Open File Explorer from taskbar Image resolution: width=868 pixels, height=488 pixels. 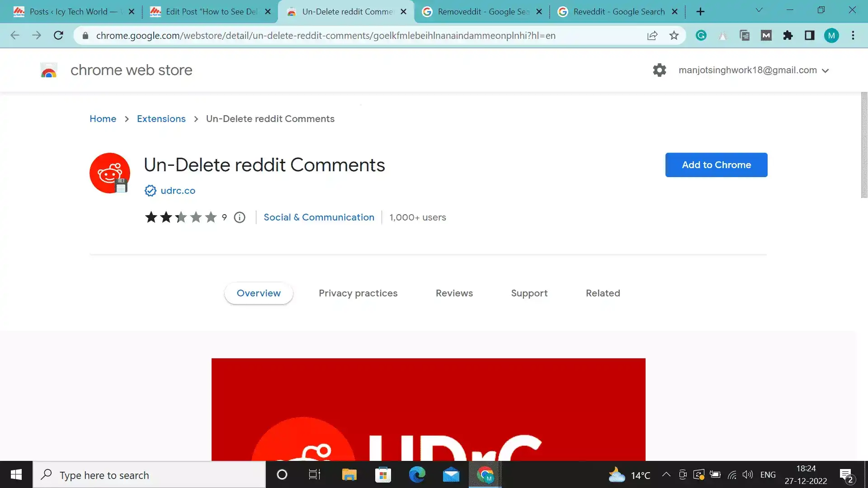349,475
